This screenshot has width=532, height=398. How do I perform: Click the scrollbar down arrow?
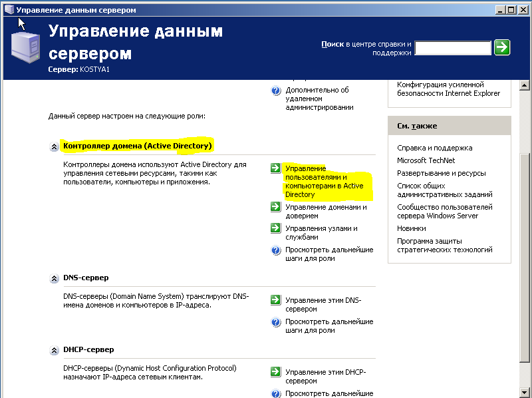pos(524,393)
